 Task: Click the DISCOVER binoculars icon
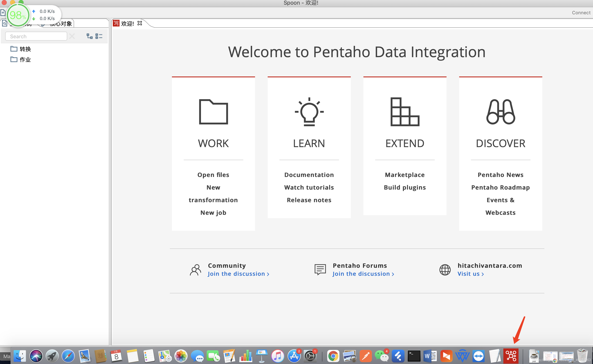[x=501, y=112]
